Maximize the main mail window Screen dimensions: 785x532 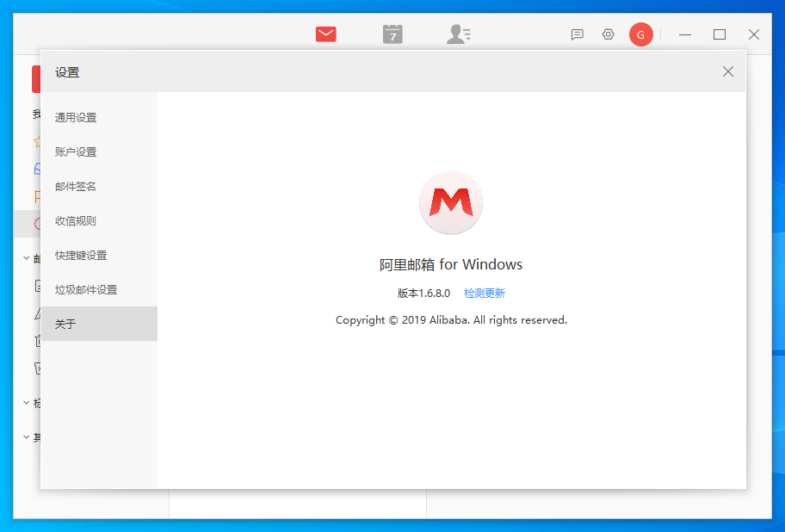coord(720,34)
